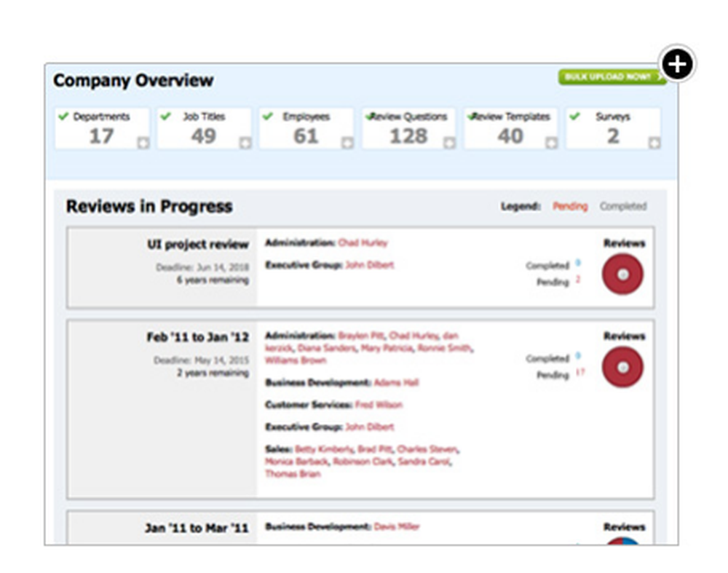Click the green checkmark beside Job Titles
The height and width of the screenshot is (573, 728).
(x=166, y=116)
